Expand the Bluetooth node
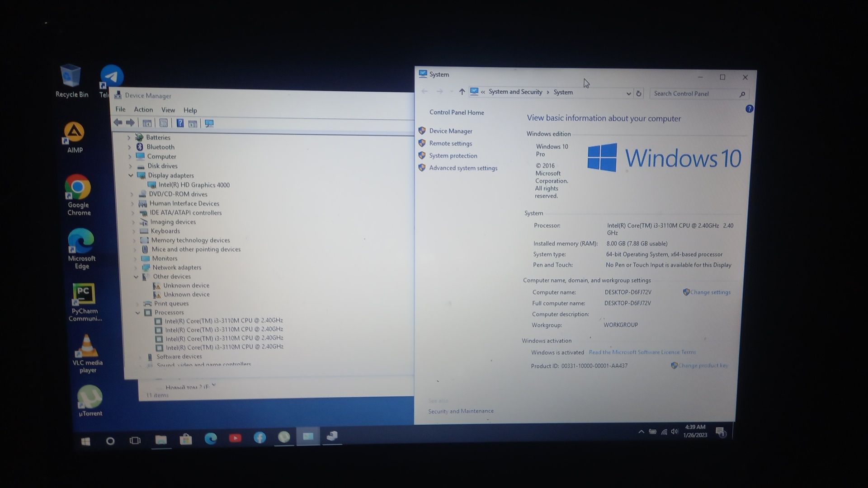Viewport: 868px width, 488px height. pyautogui.click(x=129, y=147)
